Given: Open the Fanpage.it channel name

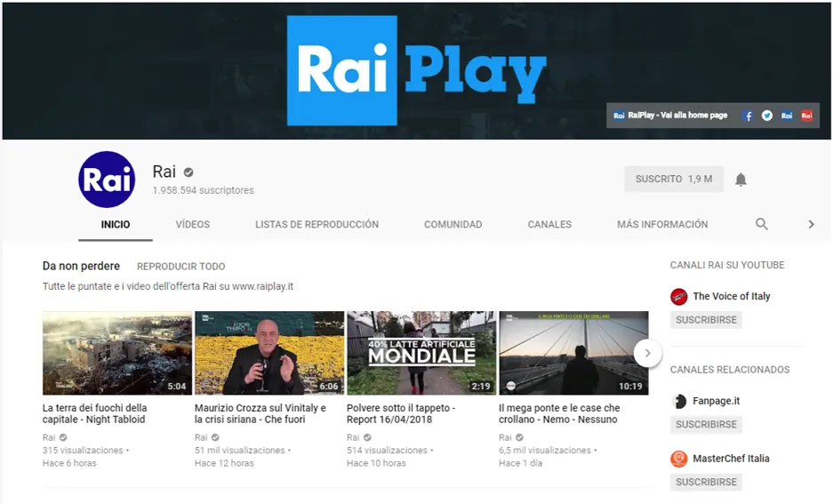Looking at the screenshot, I should coord(716,401).
